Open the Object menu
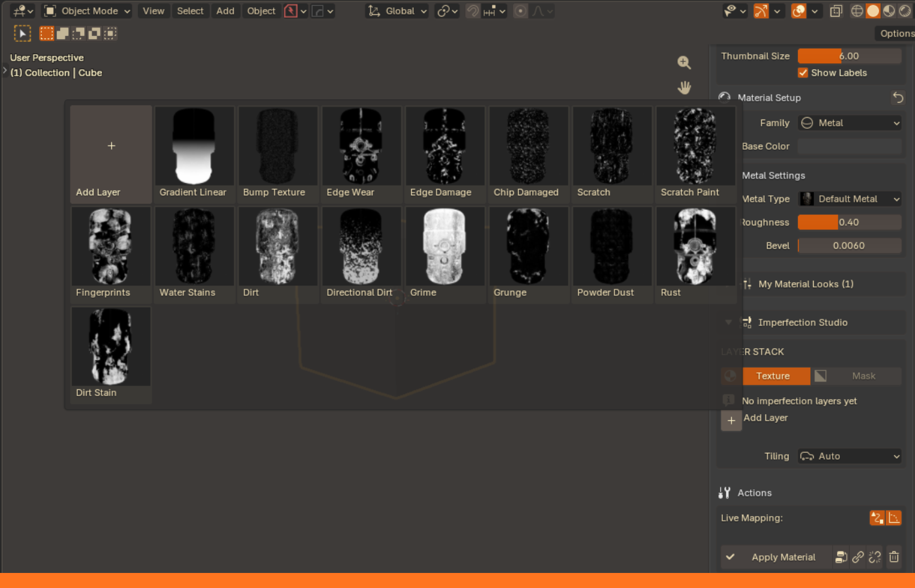The image size is (915, 588). tap(261, 11)
